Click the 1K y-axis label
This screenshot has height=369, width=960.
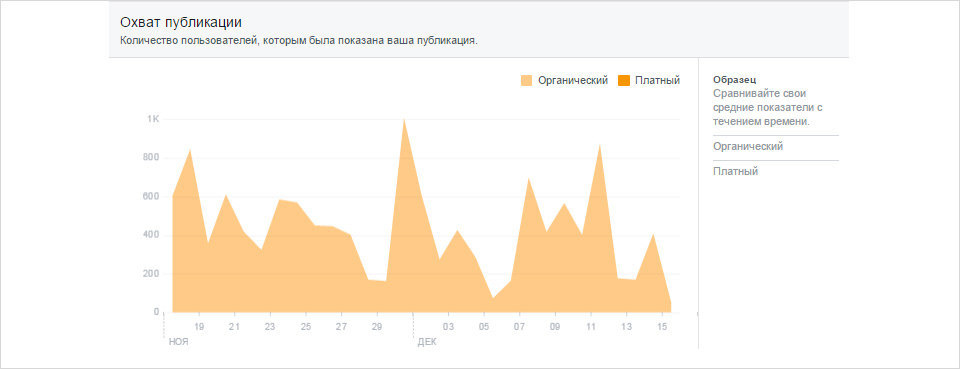153,119
